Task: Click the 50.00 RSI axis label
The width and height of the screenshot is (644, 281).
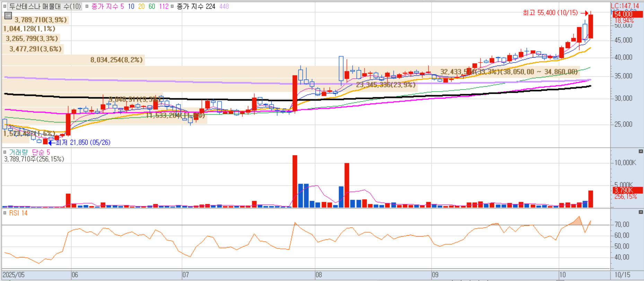Action: coord(622,246)
